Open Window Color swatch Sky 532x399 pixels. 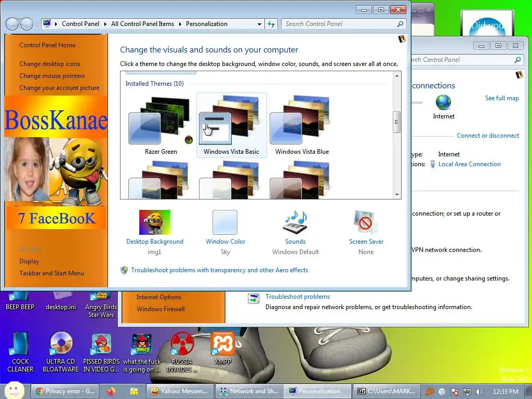(225, 222)
